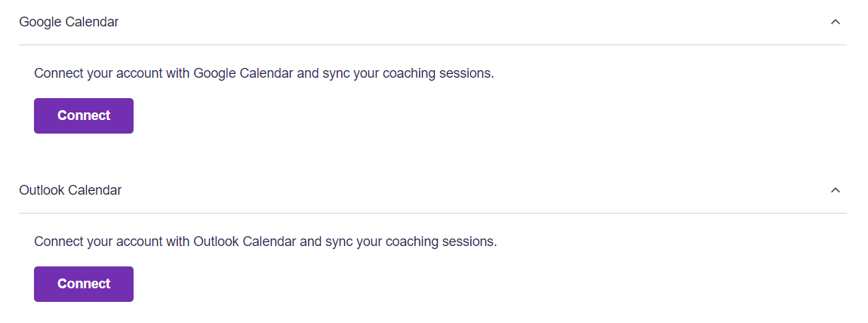
Task: Click Connect under Outlook Calendar
Action: pos(84,284)
